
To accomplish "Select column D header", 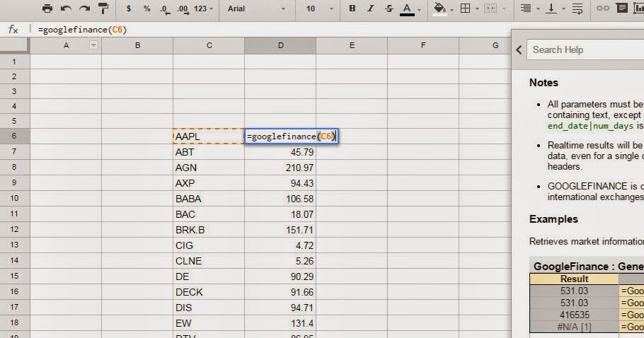I will click(280, 45).
